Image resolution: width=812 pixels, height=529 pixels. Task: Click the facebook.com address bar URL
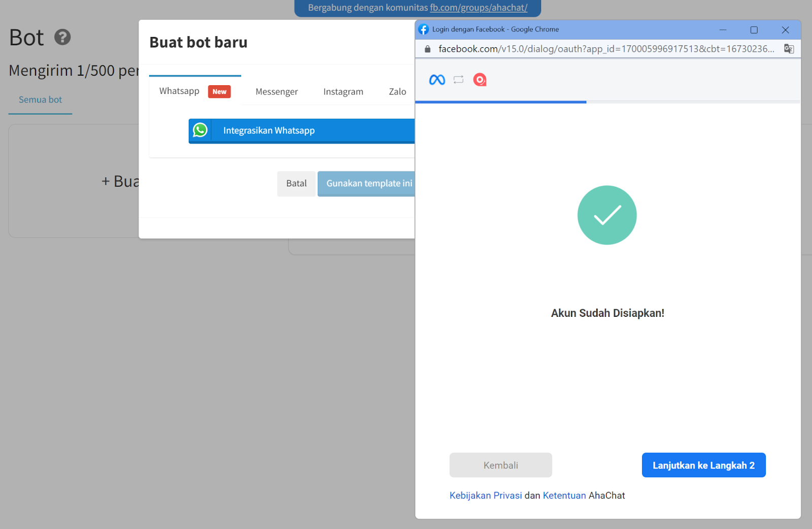606,49
